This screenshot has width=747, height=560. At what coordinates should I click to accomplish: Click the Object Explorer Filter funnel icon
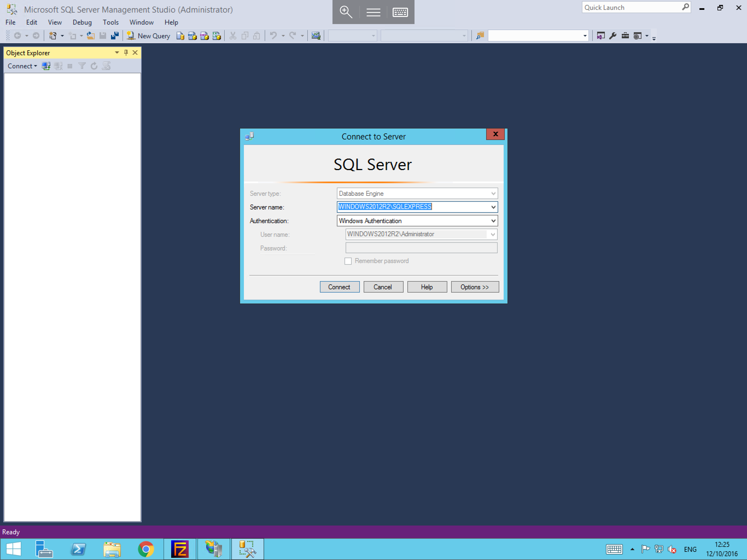(x=82, y=66)
